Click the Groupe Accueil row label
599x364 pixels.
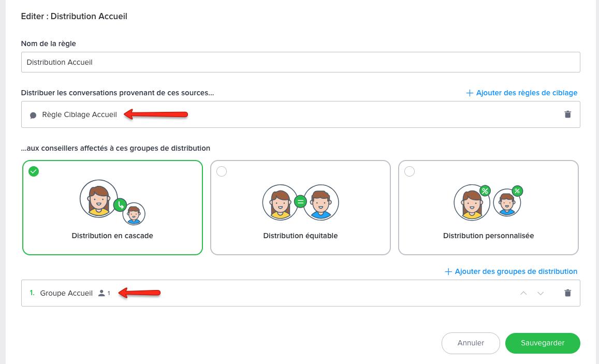click(66, 293)
